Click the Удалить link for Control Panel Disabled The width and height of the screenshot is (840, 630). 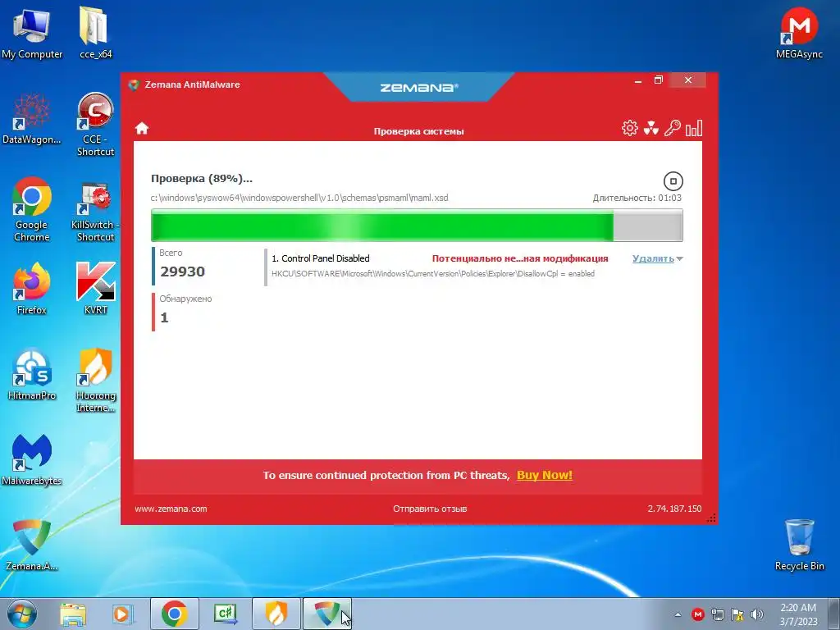click(653, 258)
